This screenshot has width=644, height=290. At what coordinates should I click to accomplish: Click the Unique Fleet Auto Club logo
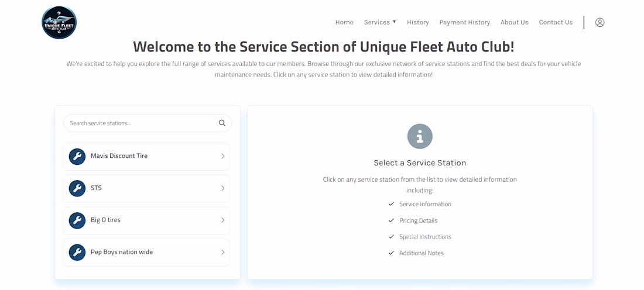[59, 23]
